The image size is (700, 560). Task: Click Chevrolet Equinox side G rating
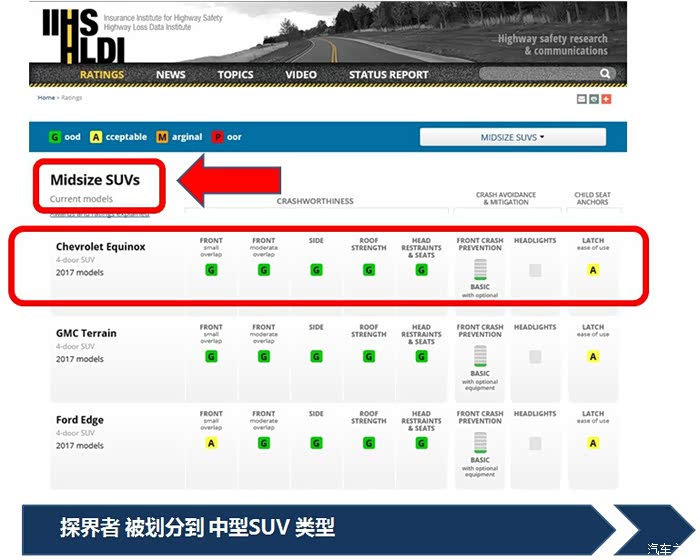click(x=316, y=270)
